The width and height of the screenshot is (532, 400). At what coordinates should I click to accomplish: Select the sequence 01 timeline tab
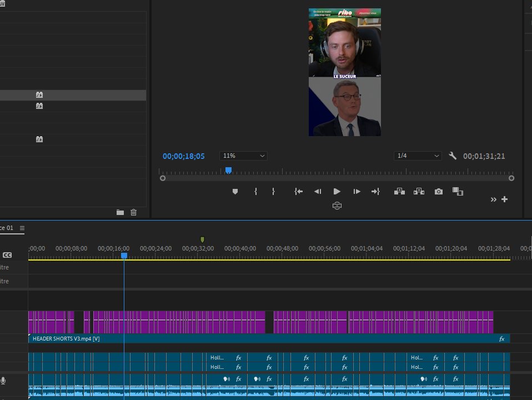point(7,228)
